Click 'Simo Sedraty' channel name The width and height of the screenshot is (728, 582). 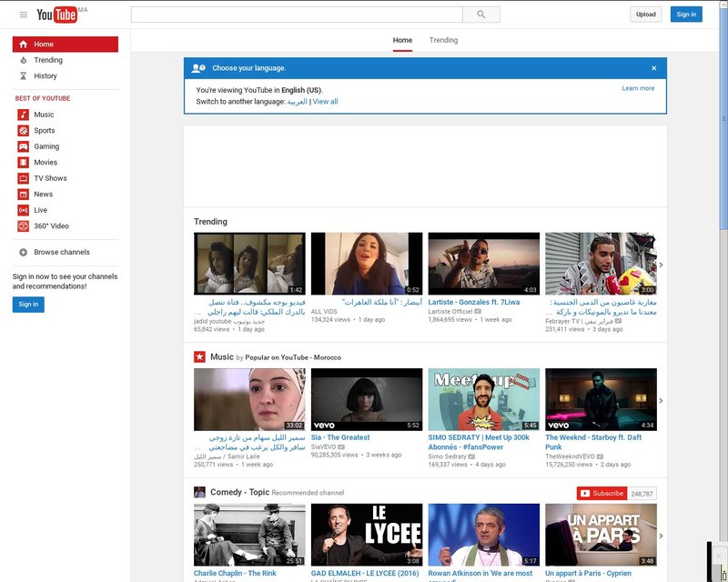(x=447, y=457)
